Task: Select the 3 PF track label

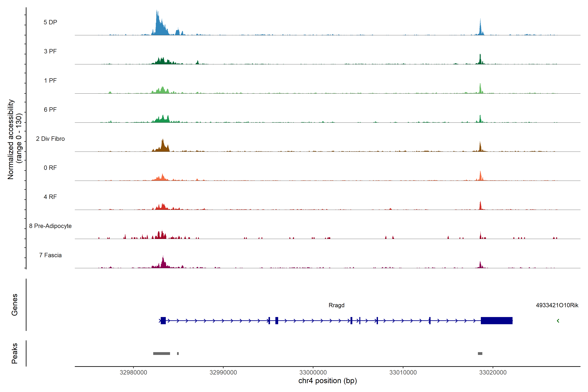Action: [50, 51]
